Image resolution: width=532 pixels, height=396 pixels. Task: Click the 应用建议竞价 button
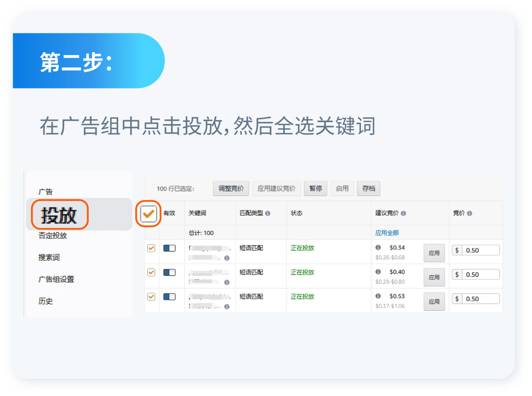(x=276, y=189)
